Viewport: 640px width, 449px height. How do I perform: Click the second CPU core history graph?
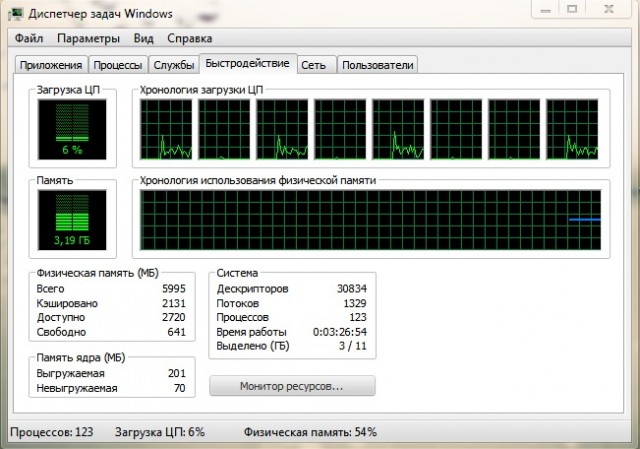click(x=224, y=129)
